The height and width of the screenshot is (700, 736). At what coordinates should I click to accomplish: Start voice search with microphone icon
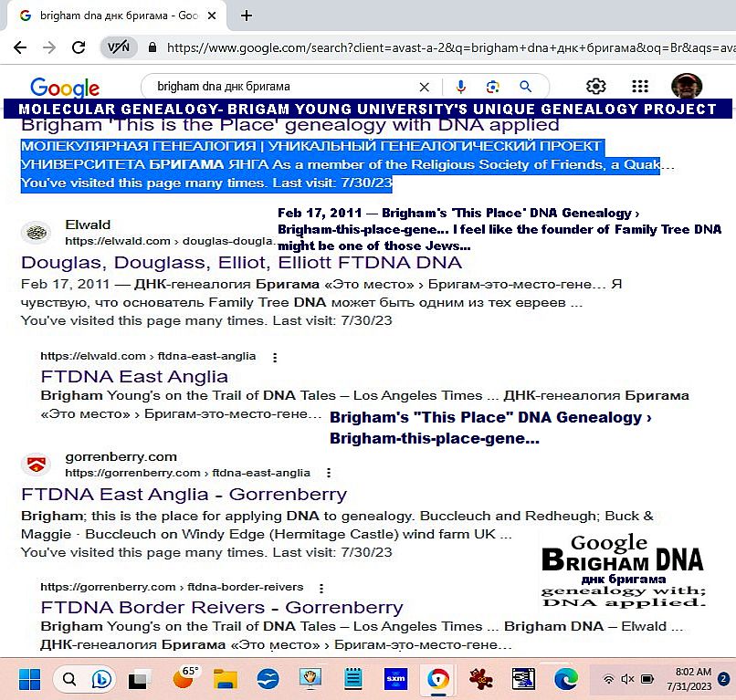461,87
